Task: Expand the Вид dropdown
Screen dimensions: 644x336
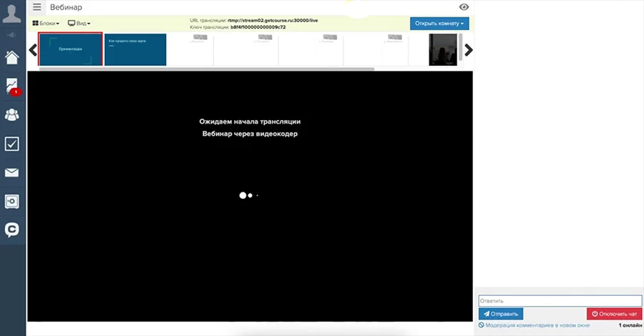Action: tap(79, 24)
